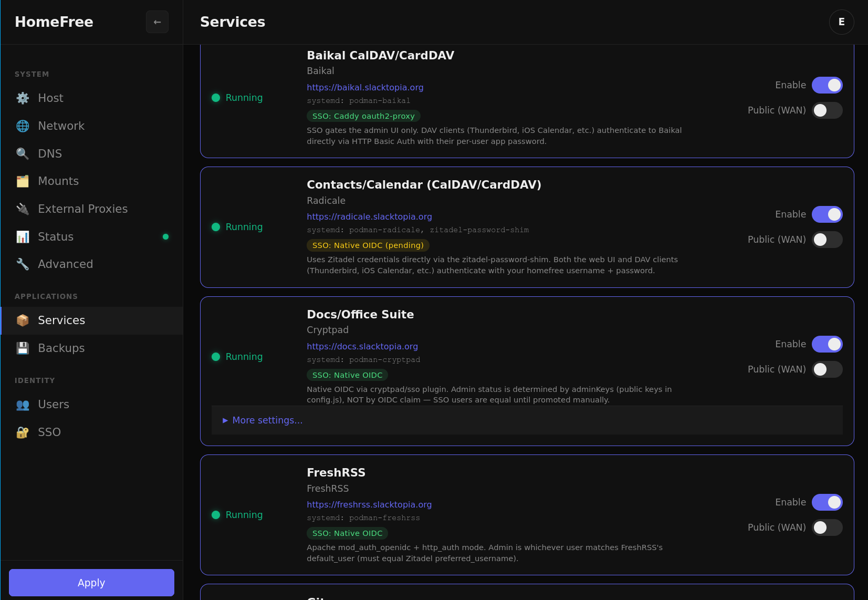Turn on Public (WAN) for Radicale
The image size is (868, 600).
827,240
